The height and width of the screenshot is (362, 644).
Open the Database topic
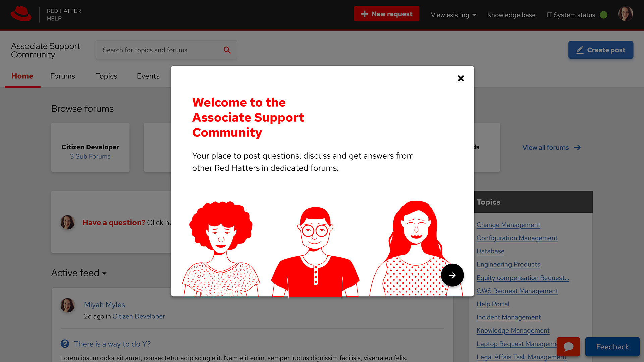click(490, 251)
